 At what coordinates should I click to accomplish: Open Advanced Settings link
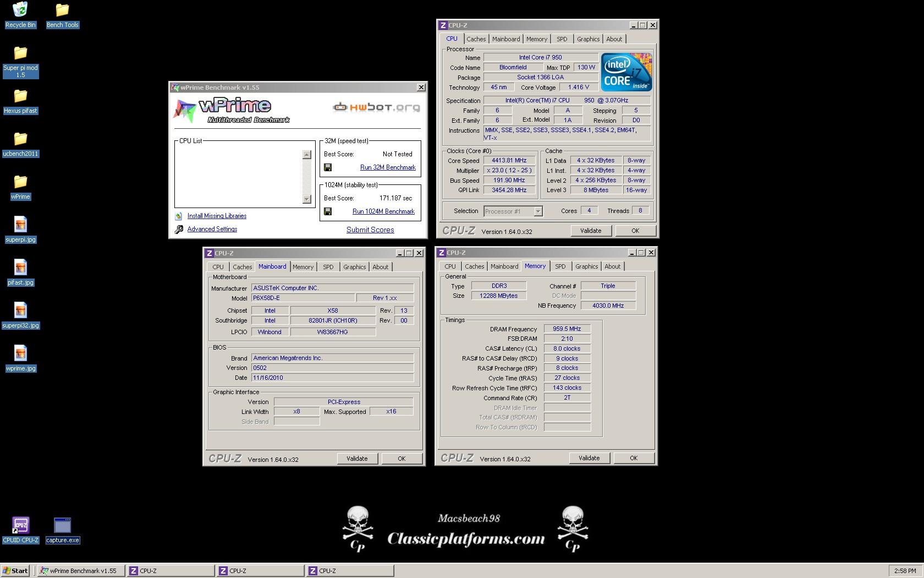click(x=212, y=230)
